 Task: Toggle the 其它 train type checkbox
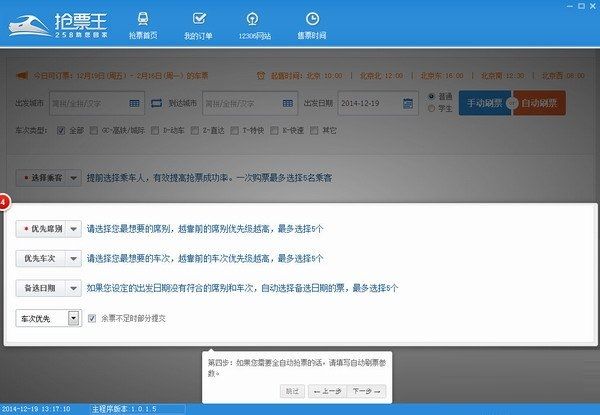click(314, 130)
